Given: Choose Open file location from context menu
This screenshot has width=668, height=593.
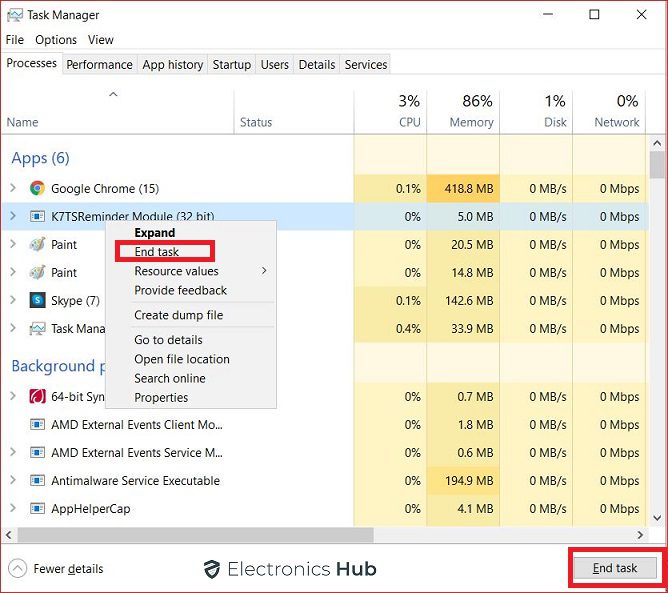Looking at the screenshot, I should 182,359.
